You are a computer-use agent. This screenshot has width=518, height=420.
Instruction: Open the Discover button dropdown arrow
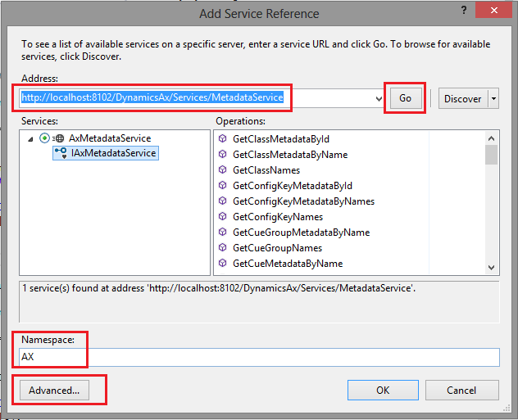coord(493,98)
